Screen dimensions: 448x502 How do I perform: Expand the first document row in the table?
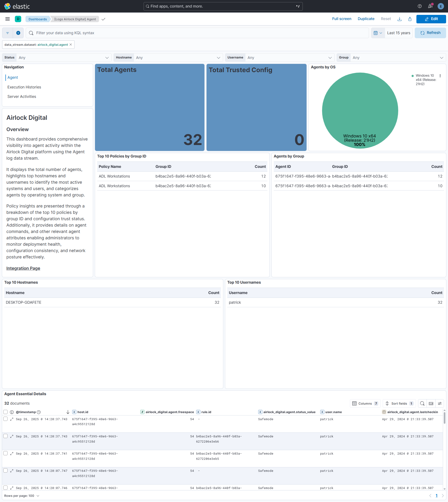(12, 419)
